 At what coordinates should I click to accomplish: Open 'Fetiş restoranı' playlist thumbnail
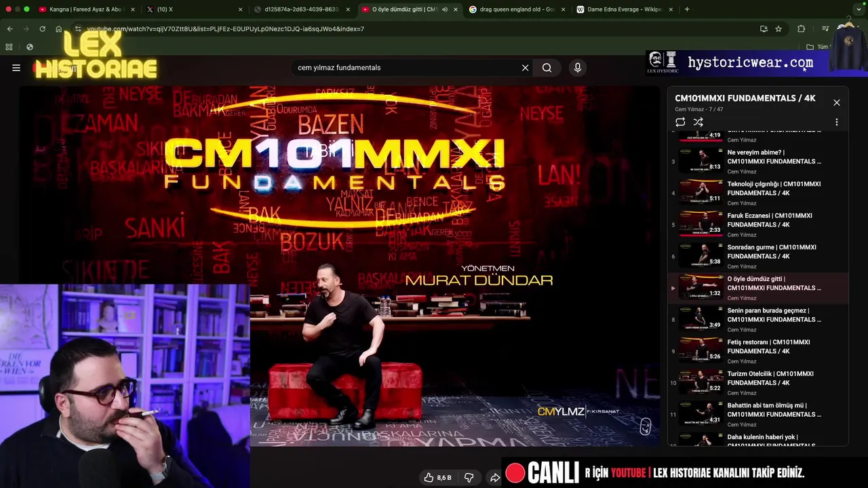coord(701,350)
